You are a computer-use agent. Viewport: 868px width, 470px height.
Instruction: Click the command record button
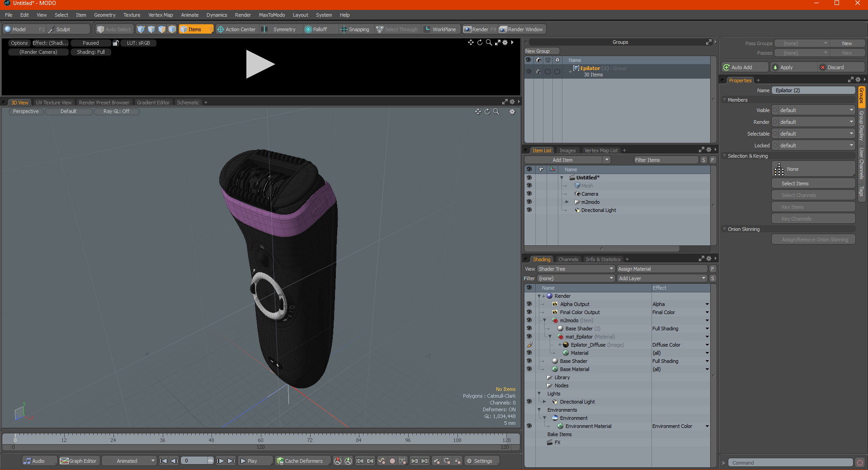click(860, 463)
